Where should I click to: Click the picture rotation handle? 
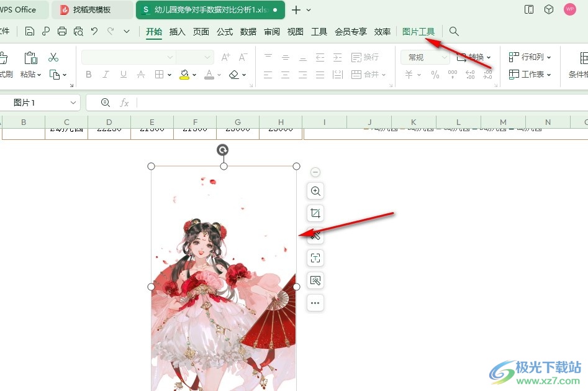[223, 150]
